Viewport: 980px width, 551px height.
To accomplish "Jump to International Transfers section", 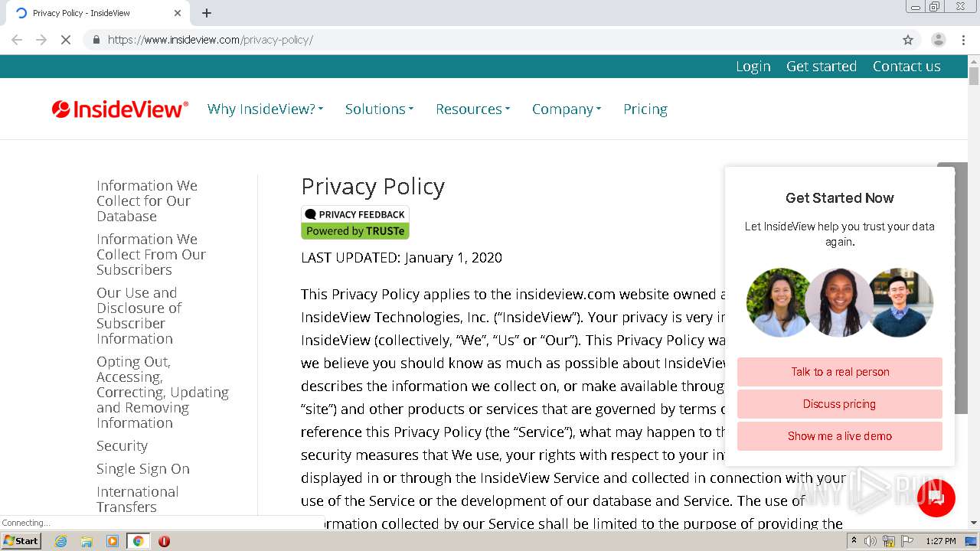I will tap(138, 500).
